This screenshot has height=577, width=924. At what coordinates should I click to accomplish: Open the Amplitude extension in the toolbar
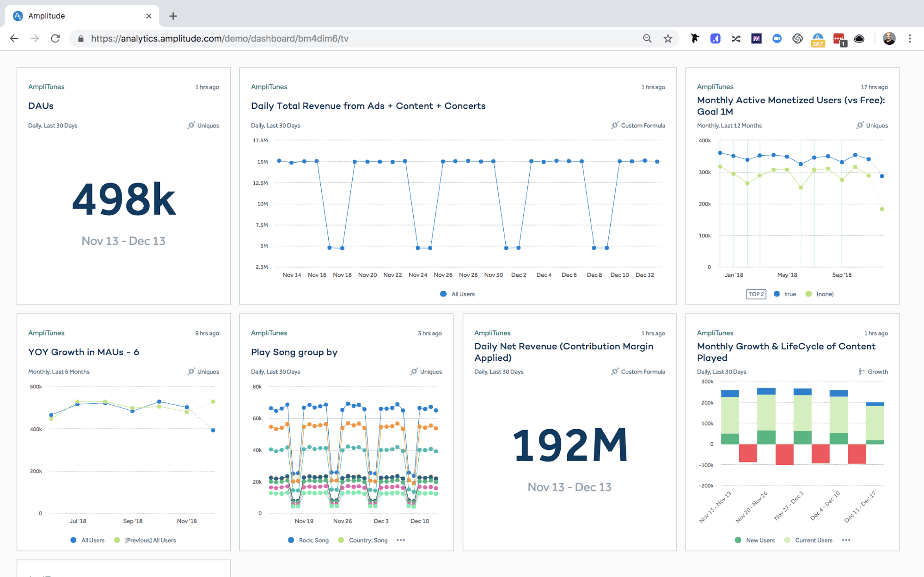coord(715,38)
